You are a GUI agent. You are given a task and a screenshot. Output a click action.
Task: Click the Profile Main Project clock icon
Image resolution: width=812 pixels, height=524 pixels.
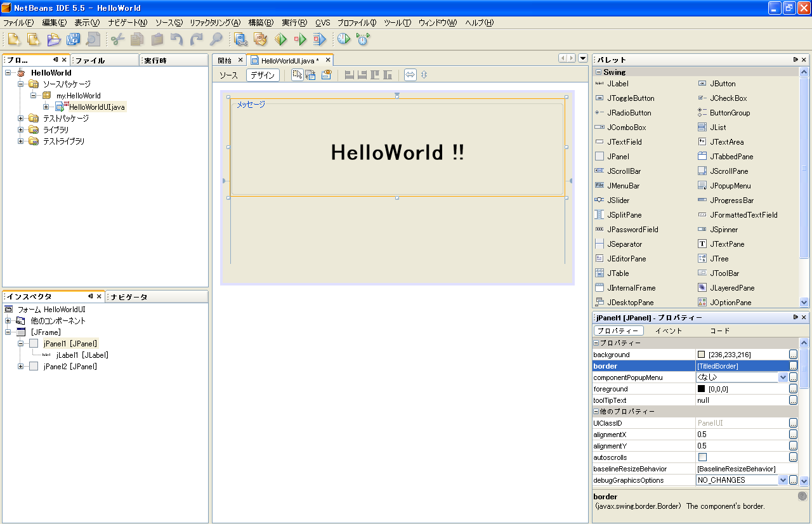[343, 39]
